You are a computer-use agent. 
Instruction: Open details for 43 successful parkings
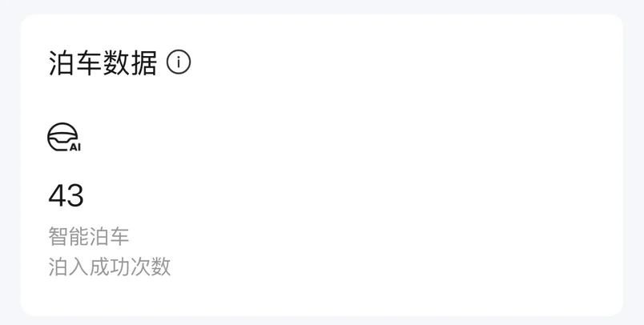pyautogui.click(x=66, y=195)
